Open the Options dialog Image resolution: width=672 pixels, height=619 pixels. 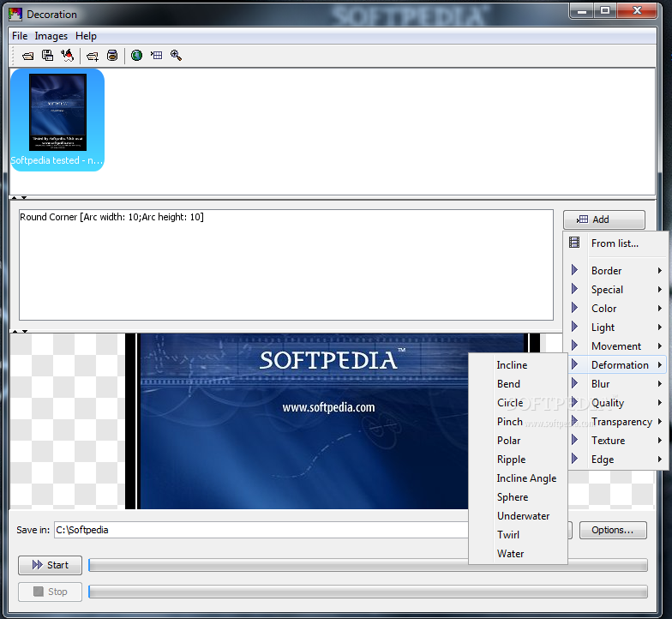pyautogui.click(x=613, y=530)
